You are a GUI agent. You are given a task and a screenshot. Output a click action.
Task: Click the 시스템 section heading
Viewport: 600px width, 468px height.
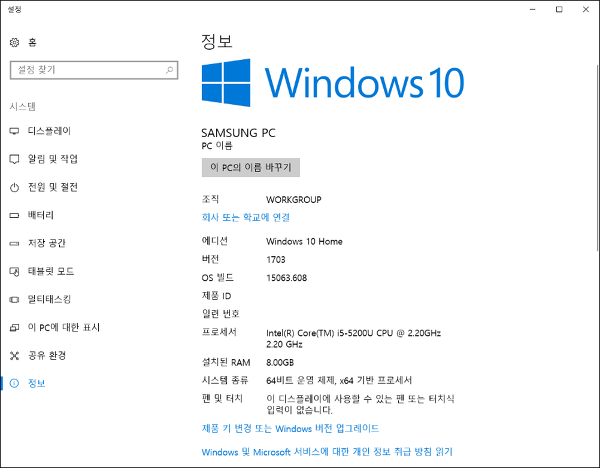point(23,106)
